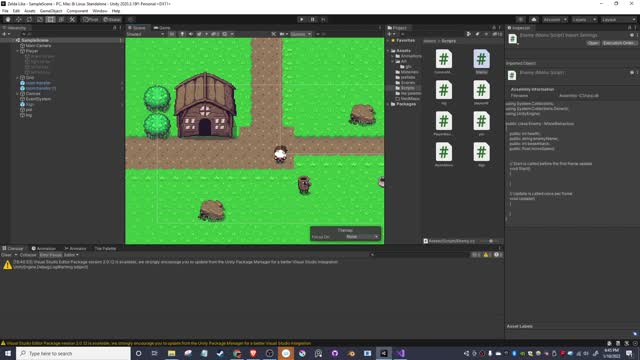Select EventSystem in the Hierarchy
Image resolution: width=640 pixels, height=360 pixels.
click(x=38, y=99)
